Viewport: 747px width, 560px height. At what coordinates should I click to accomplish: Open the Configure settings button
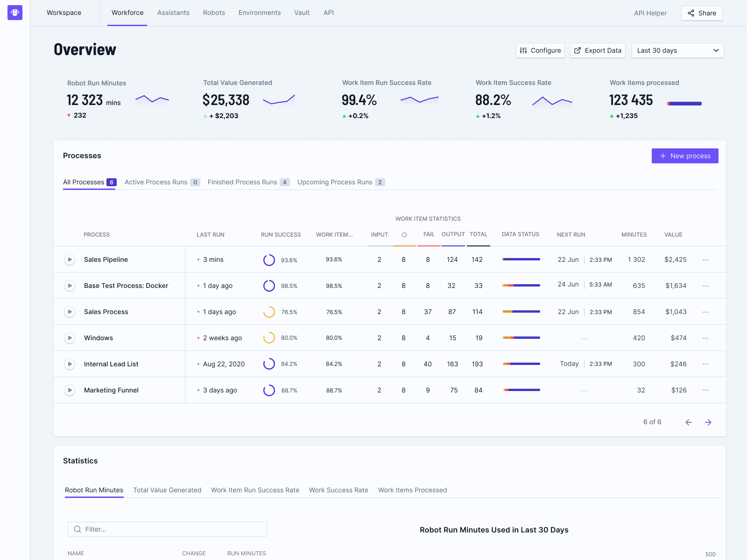pyautogui.click(x=540, y=50)
